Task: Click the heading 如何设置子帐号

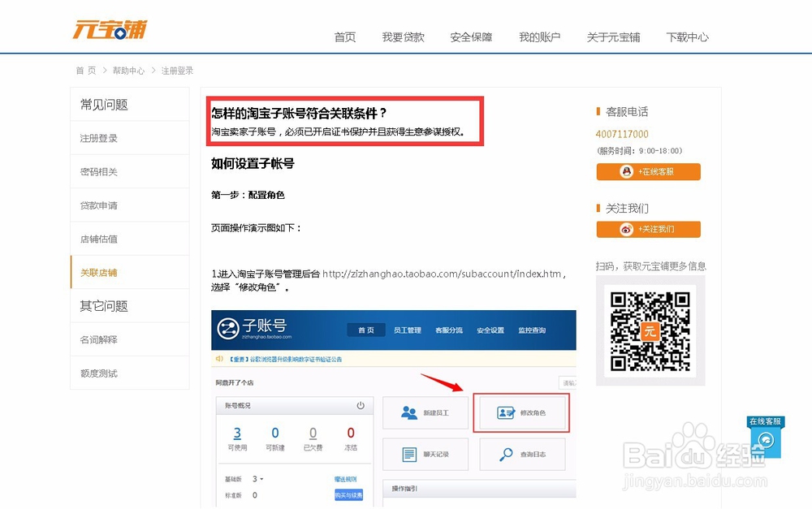Action: pos(253,164)
